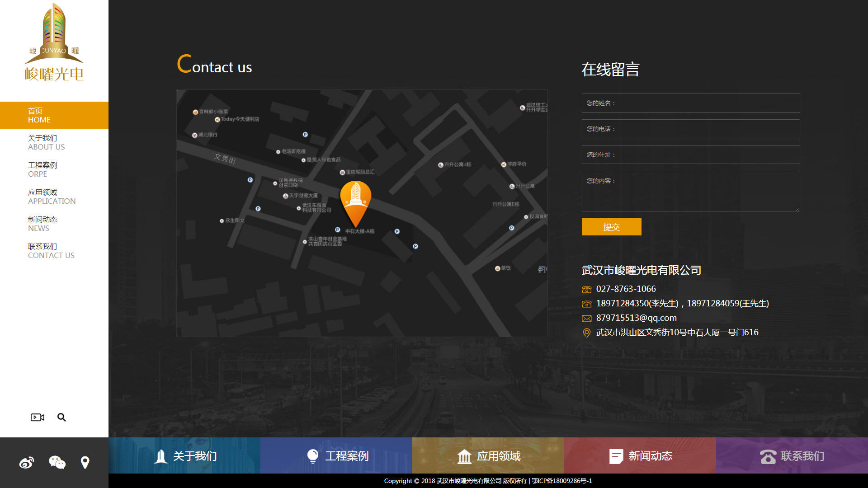Click the location pin icon in footer
868x488 pixels.
(x=85, y=462)
